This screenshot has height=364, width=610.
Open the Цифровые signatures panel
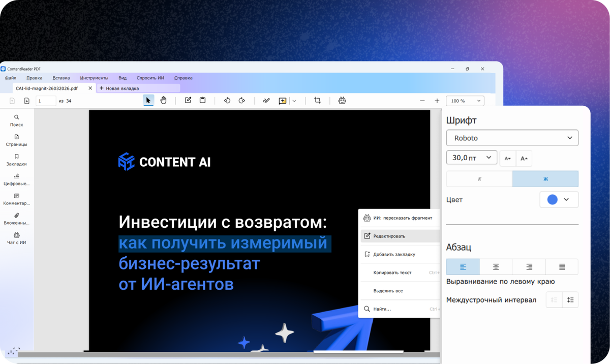[x=17, y=179]
